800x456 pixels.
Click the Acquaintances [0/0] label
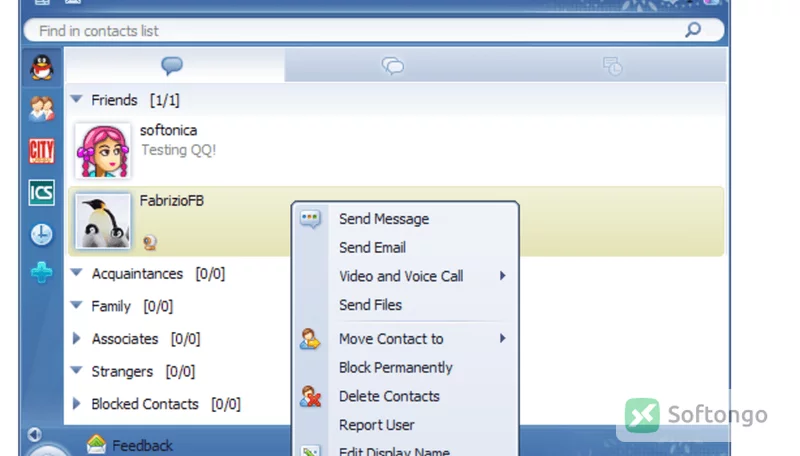pyautogui.click(x=158, y=274)
